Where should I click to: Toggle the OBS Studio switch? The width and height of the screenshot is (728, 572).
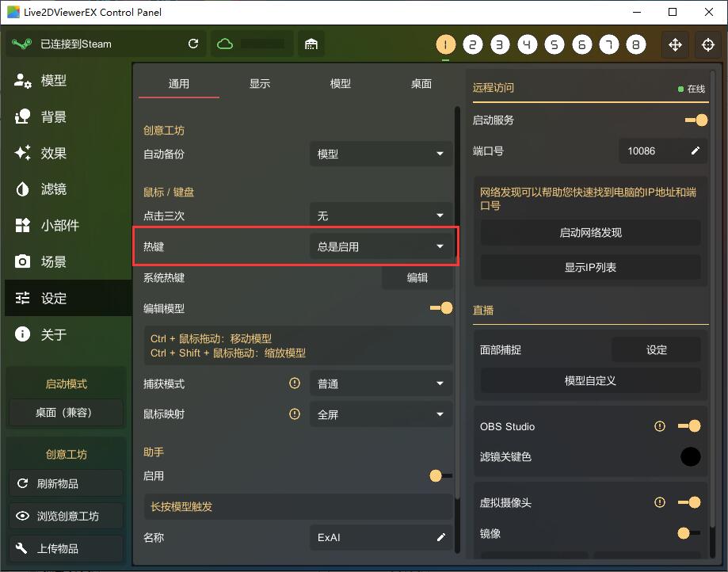tap(689, 425)
